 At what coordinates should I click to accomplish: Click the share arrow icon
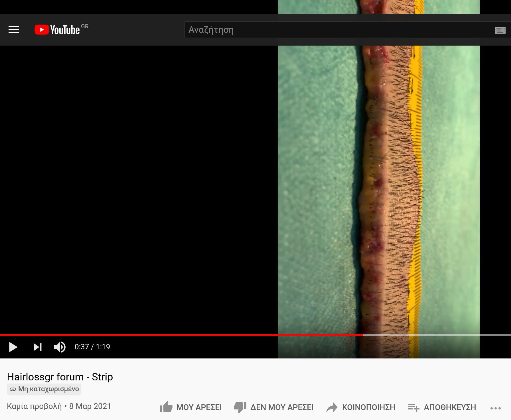tap(332, 407)
